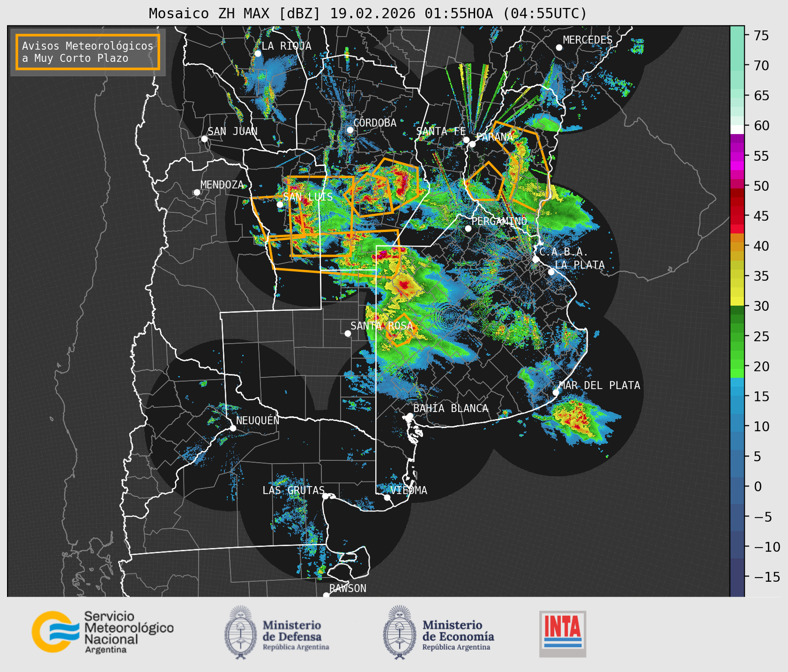This screenshot has height=672, width=788.
Task: Click the MAR DEL PLATA city label
Action: 599,385
